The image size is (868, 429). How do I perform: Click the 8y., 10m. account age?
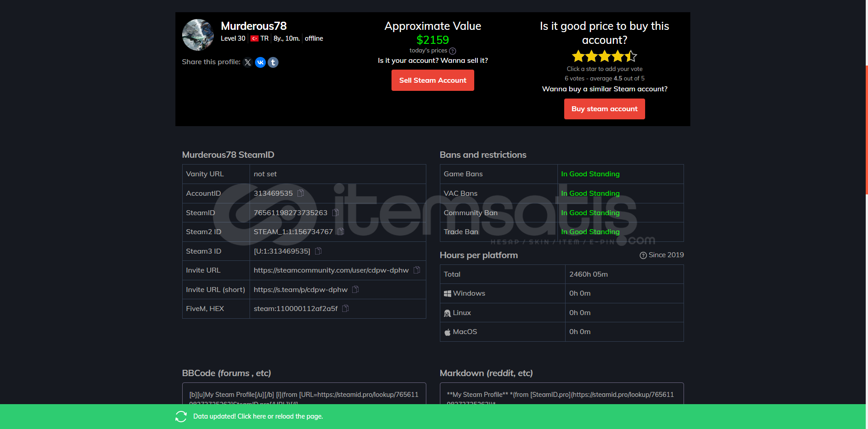click(287, 38)
